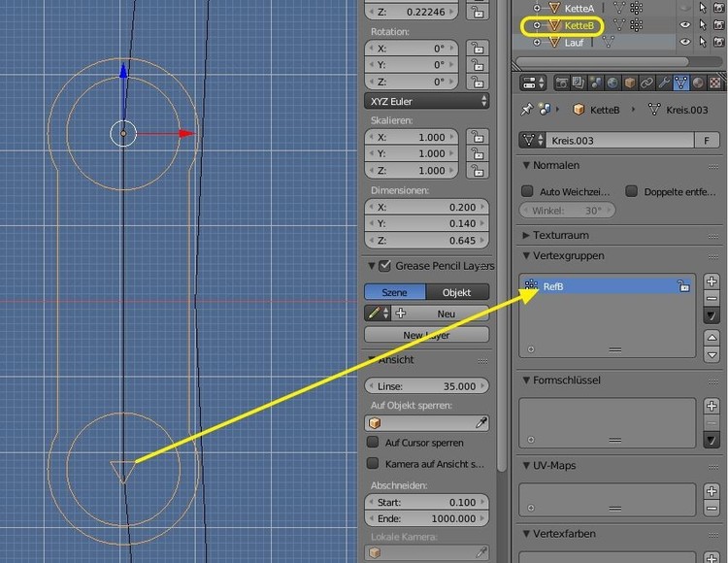Remove vertex group with minus button
The width and height of the screenshot is (728, 563).
711,298
